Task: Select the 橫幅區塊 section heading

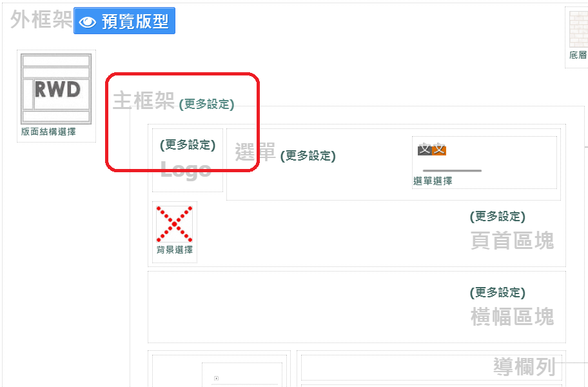Action: (x=513, y=317)
